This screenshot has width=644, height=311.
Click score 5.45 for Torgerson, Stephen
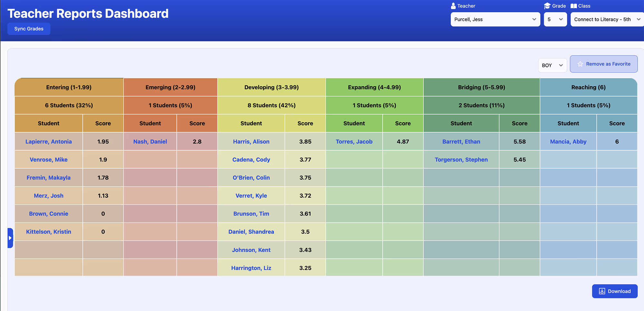[519, 160]
